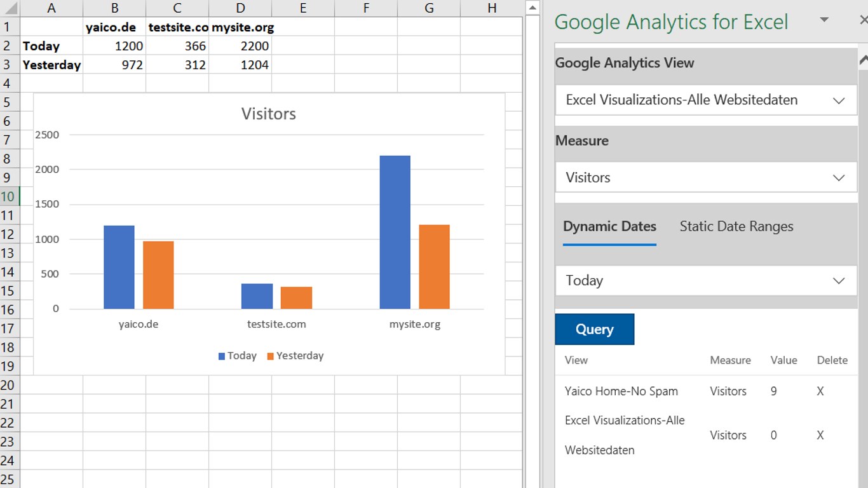The width and height of the screenshot is (868, 488).
Task: Select column H by its header
Action: click(492, 8)
